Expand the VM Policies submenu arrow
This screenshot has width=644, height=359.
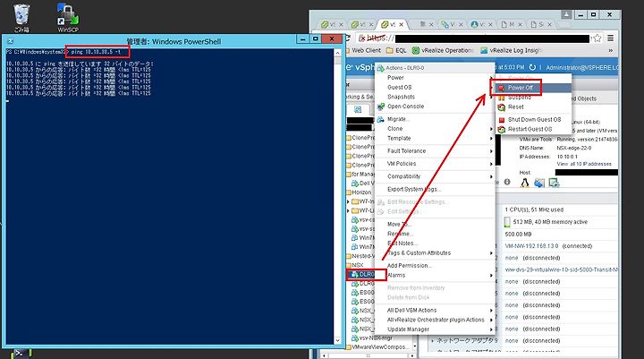[x=491, y=164]
